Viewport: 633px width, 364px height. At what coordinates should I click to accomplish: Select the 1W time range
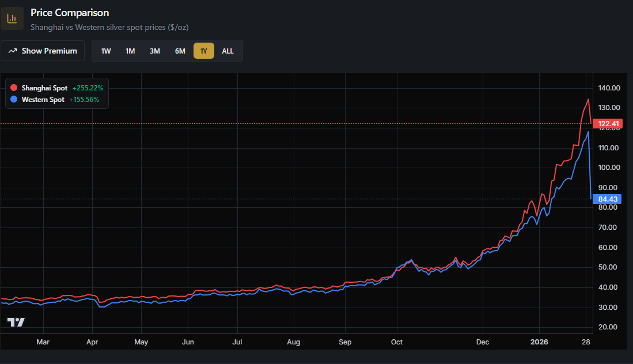(106, 51)
